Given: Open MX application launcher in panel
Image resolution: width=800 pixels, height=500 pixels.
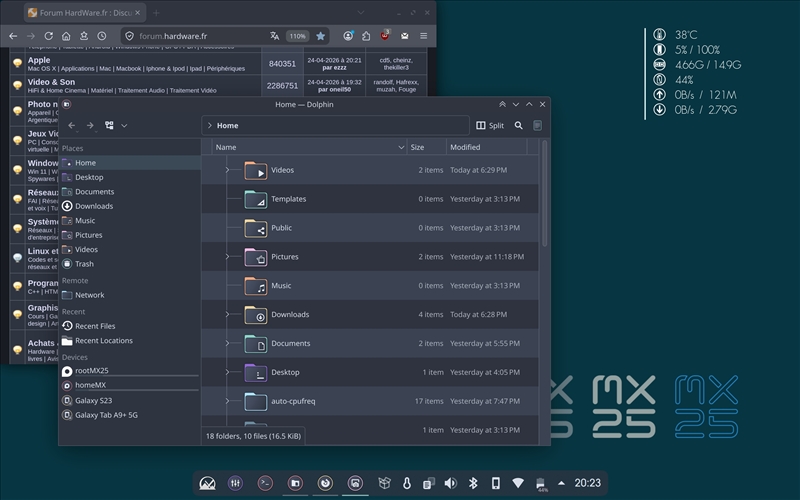Looking at the screenshot, I should coord(207,483).
